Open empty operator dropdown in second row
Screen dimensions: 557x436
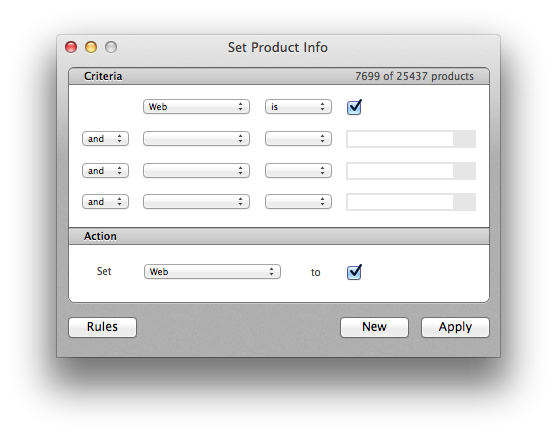298,139
